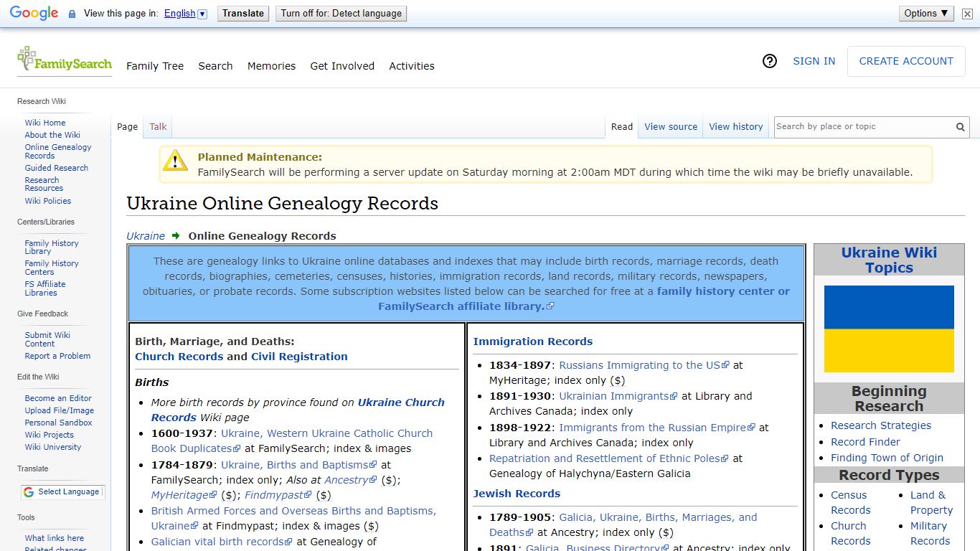The height and width of the screenshot is (551, 980).
Task: Open the Memories menu
Action: tap(271, 66)
